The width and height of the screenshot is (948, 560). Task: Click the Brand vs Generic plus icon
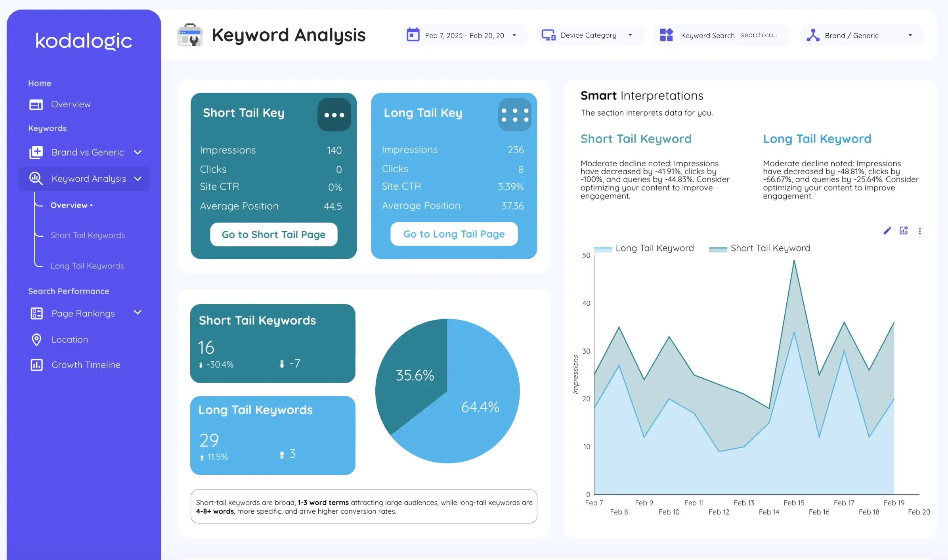[36, 152]
